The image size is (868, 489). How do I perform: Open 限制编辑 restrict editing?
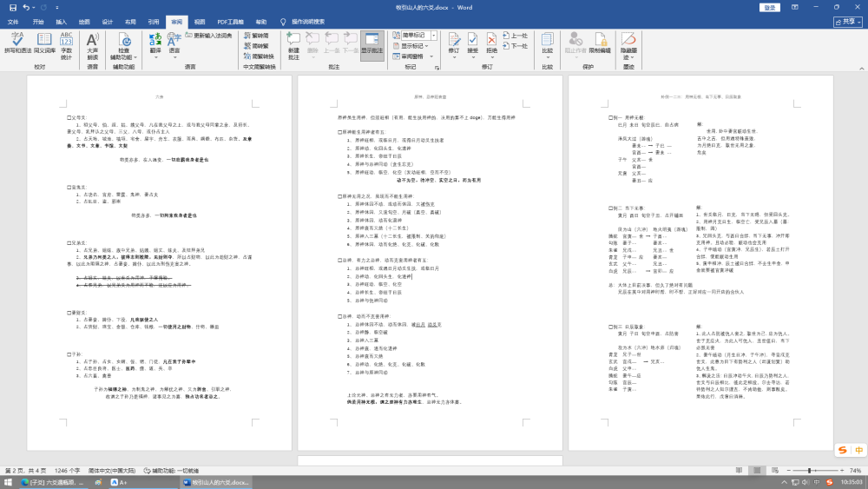600,43
